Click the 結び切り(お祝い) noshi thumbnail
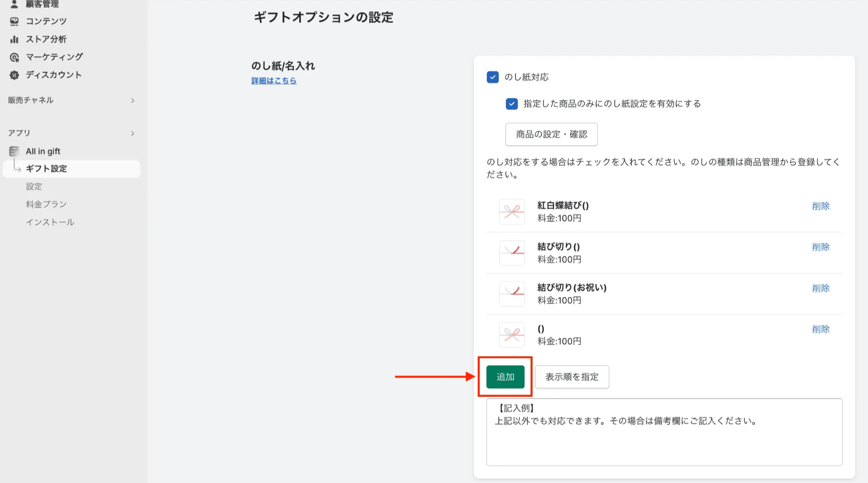868x483 pixels. click(x=512, y=294)
